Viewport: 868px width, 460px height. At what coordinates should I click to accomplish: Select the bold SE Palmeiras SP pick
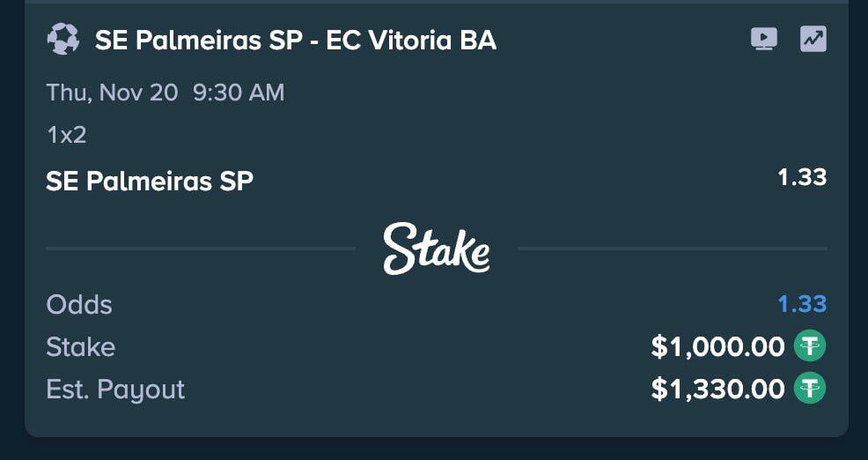pos(150,182)
